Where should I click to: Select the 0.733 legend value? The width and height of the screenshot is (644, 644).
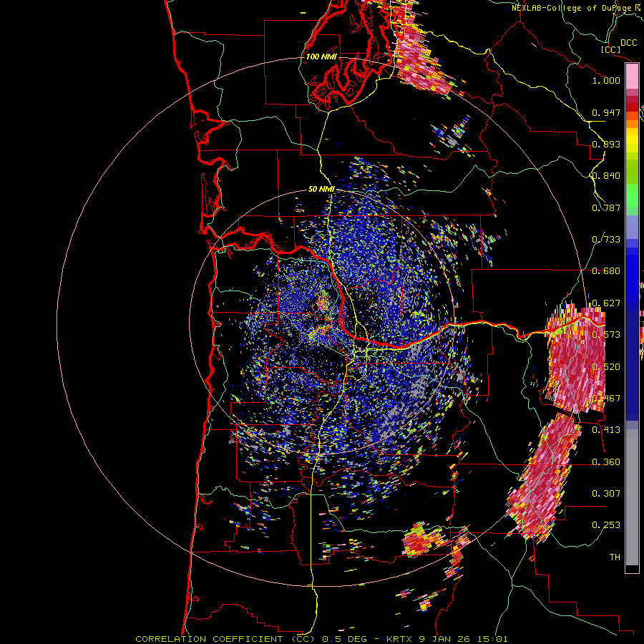pyautogui.click(x=606, y=240)
